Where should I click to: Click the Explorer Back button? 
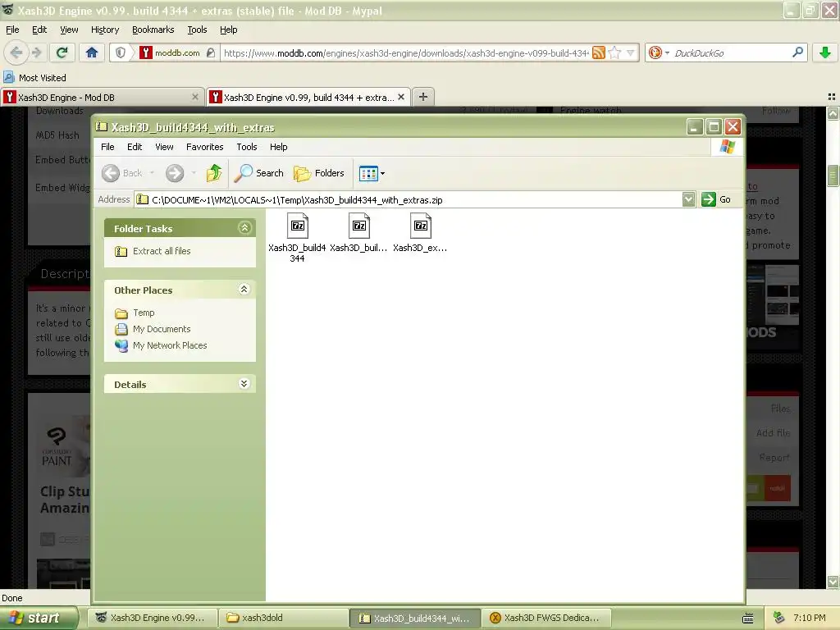pos(123,173)
